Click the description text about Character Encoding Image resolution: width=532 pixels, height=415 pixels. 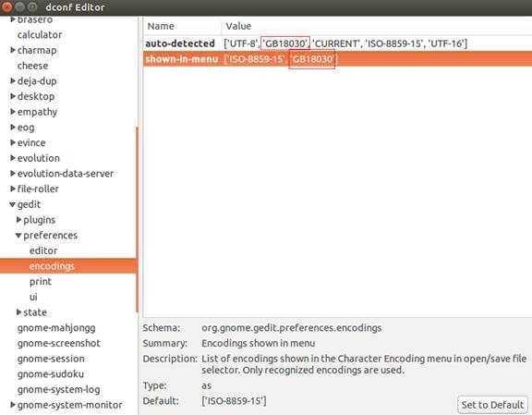coord(364,364)
